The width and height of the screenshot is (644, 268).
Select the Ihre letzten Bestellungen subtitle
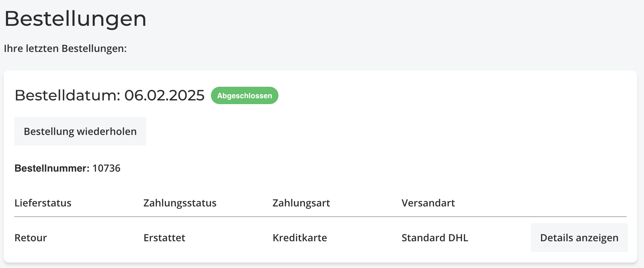pos(65,49)
